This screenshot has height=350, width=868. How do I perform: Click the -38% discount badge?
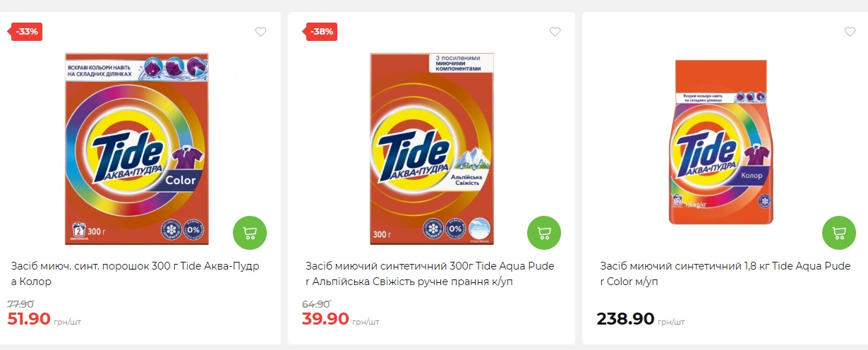tap(321, 32)
